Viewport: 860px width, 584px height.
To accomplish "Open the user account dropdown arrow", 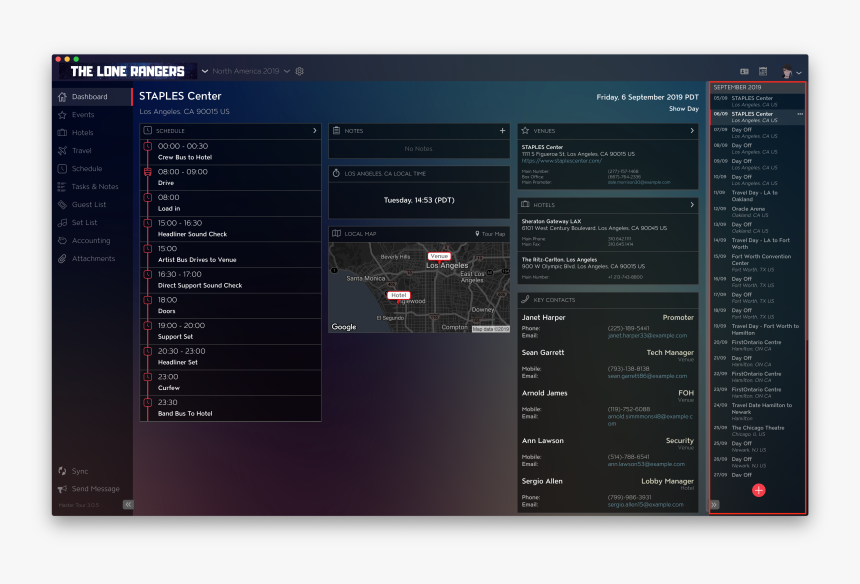I will (x=799, y=72).
